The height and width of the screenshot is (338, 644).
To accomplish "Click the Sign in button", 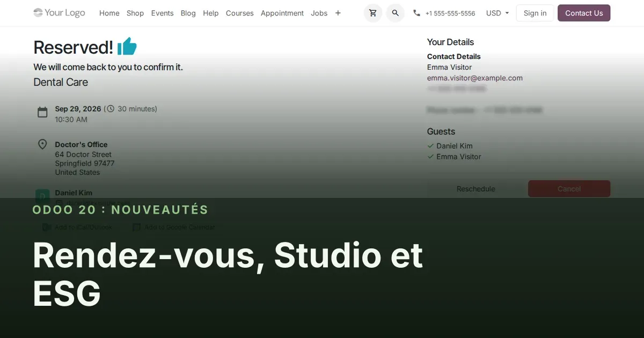I will (x=535, y=13).
